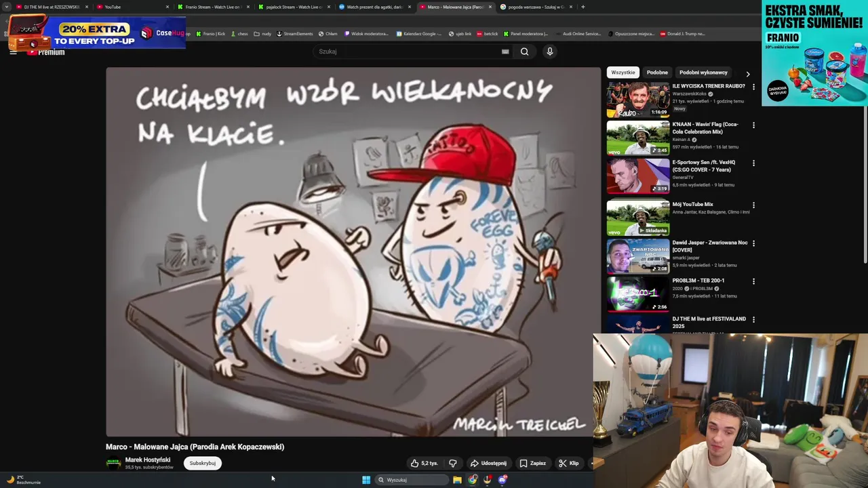
Task: Open Windows Start menu in taskbar
Action: click(x=366, y=480)
